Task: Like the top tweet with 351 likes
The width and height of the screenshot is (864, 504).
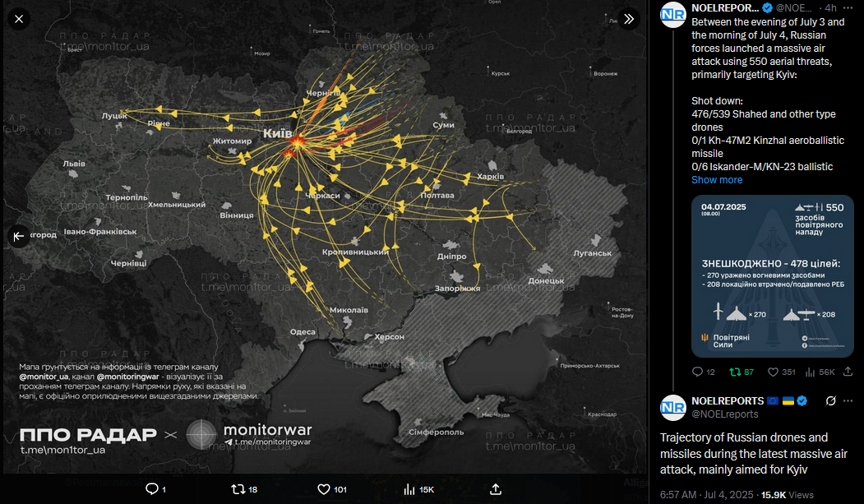Action: [781, 372]
